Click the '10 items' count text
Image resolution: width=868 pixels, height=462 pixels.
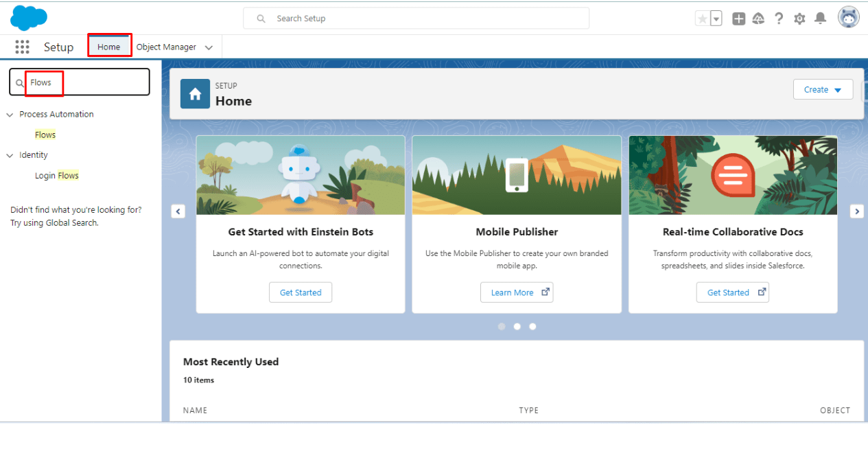coord(198,380)
